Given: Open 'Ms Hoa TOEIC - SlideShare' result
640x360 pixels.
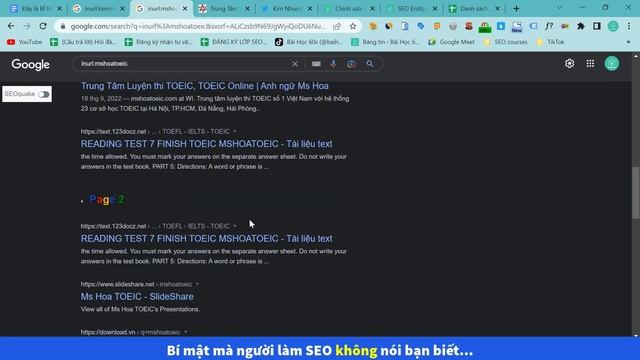Looking at the screenshot, I should point(137,297).
